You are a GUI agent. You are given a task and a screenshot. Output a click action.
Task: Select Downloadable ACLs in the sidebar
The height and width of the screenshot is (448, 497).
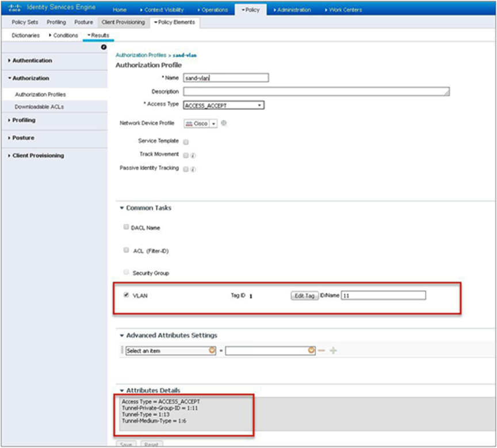[x=39, y=107]
